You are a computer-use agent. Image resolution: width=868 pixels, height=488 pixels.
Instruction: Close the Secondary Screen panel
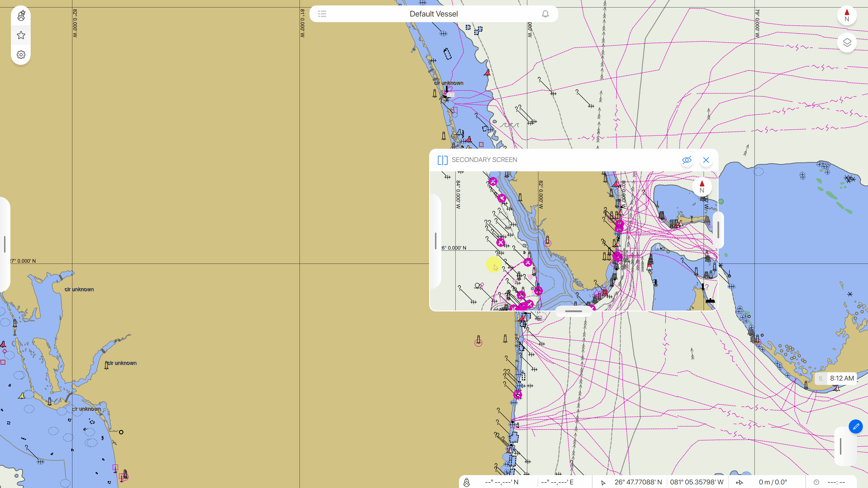tap(706, 160)
